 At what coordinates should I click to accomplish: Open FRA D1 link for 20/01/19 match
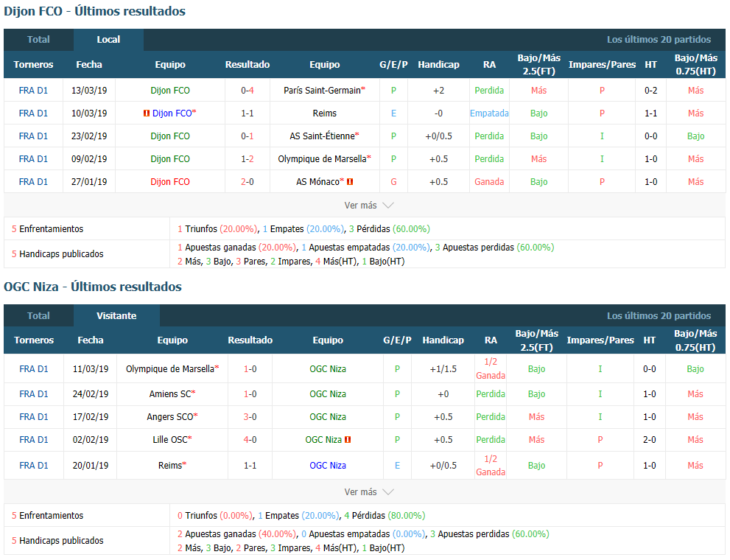[x=34, y=465]
